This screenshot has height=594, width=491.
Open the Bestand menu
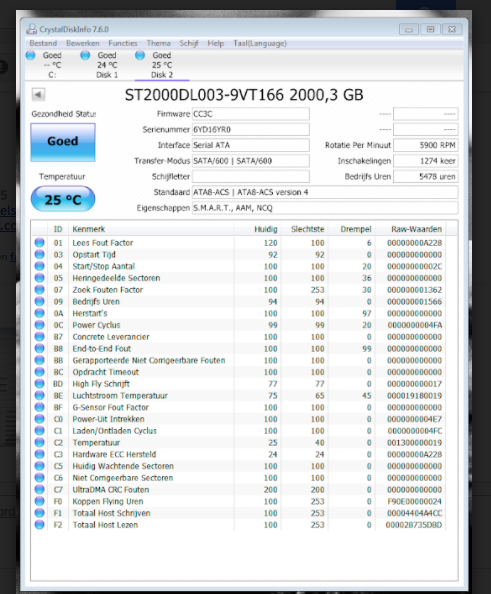pyautogui.click(x=43, y=43)
